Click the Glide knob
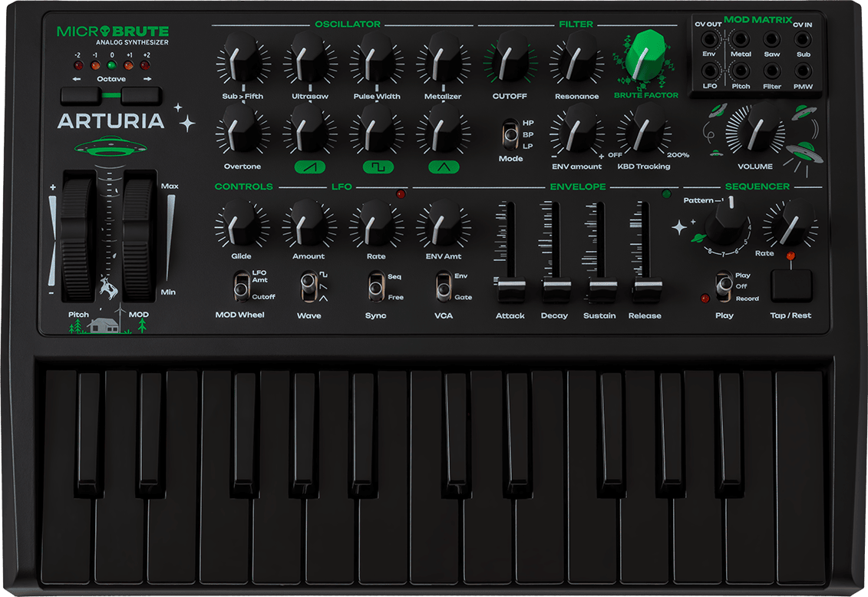The width and height of the screenshot is (868, 597). point(241,223)
